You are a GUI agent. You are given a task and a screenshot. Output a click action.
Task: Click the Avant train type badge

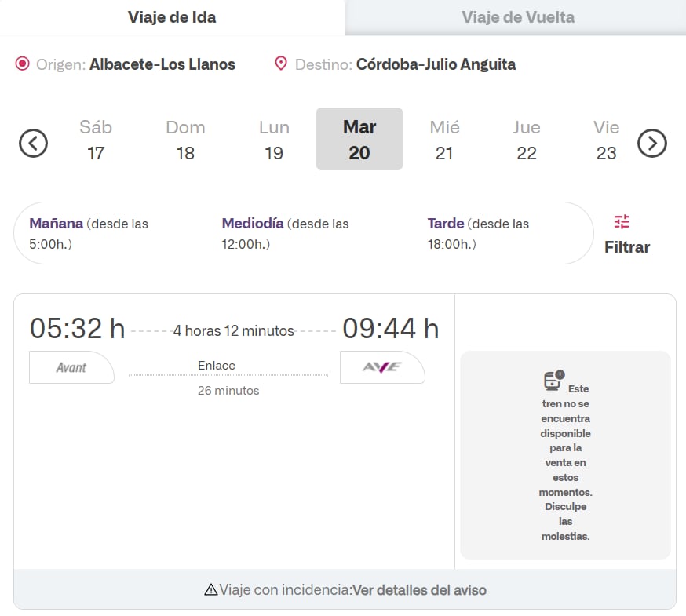pyautogui.click(x=71, y=367)
